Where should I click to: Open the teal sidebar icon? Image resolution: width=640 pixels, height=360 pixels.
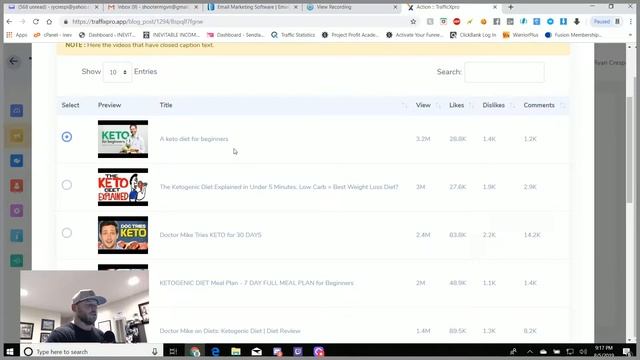pos(17,236)
